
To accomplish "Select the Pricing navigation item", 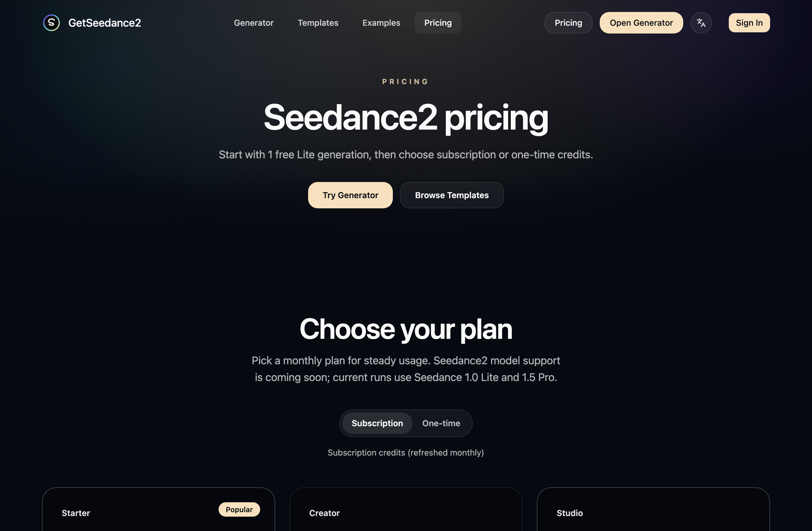I will [438, 22].
